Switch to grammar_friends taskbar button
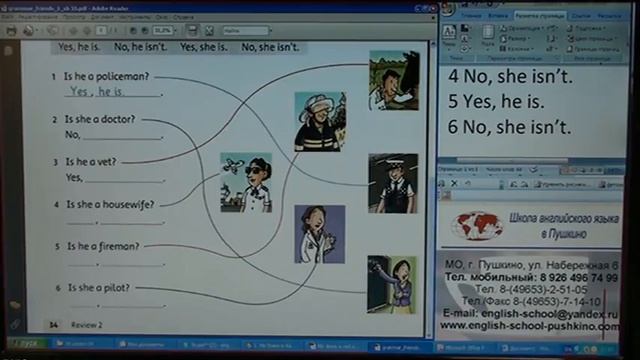The height and width of the screenshot is (360, 640). (399, 347)
